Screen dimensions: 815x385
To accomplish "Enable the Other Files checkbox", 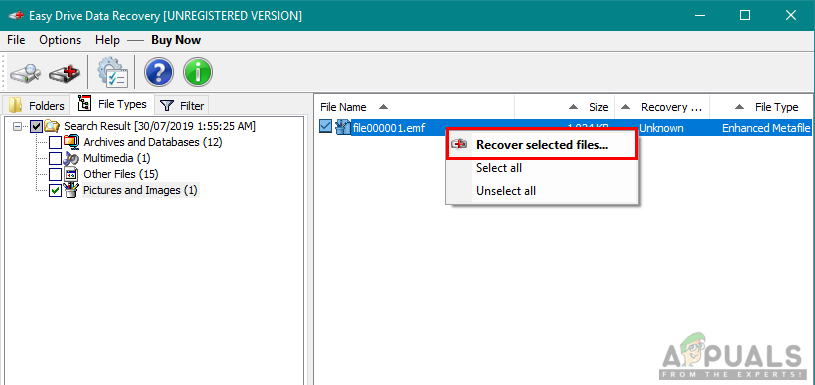I will pos(55,175).
